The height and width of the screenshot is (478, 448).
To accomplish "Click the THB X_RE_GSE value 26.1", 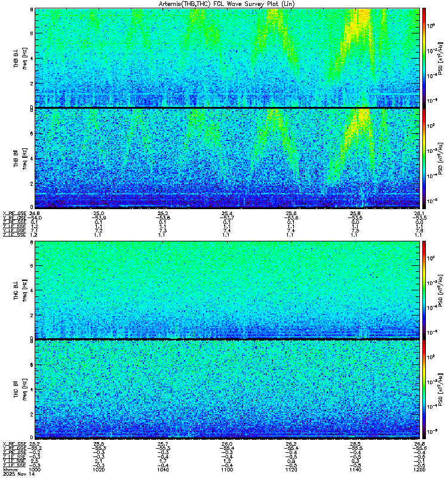I will (x=419, y=213).
